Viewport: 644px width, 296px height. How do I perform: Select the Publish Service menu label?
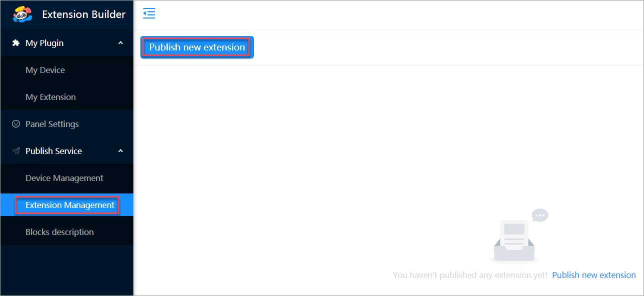pyautogui.click(x=53, y=151)
